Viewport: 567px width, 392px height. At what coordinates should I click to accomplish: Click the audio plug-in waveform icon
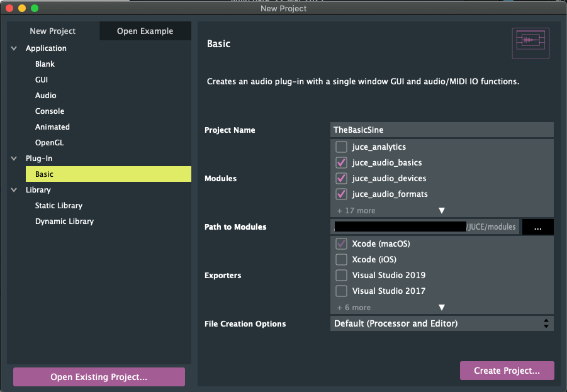[531, 43]
